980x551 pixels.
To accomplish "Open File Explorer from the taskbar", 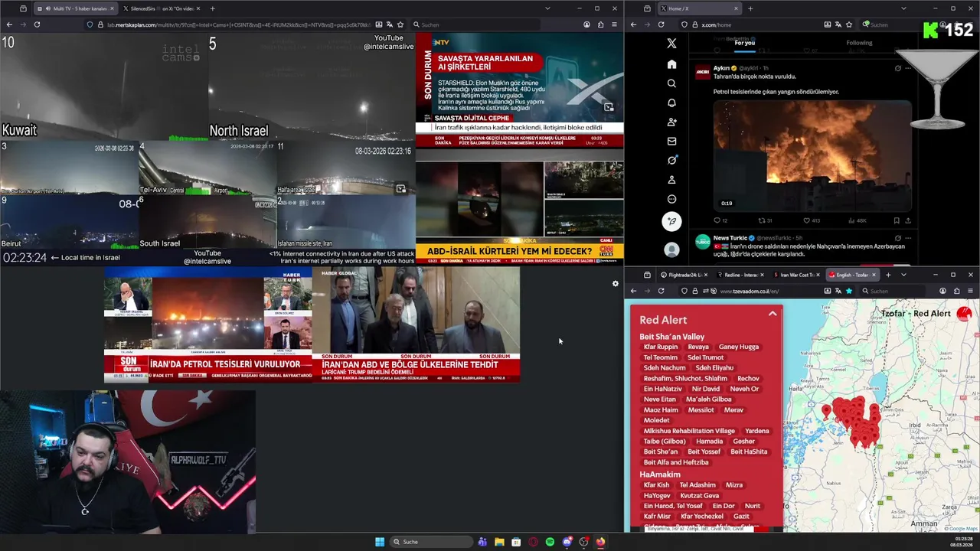I will coord(499,542).
